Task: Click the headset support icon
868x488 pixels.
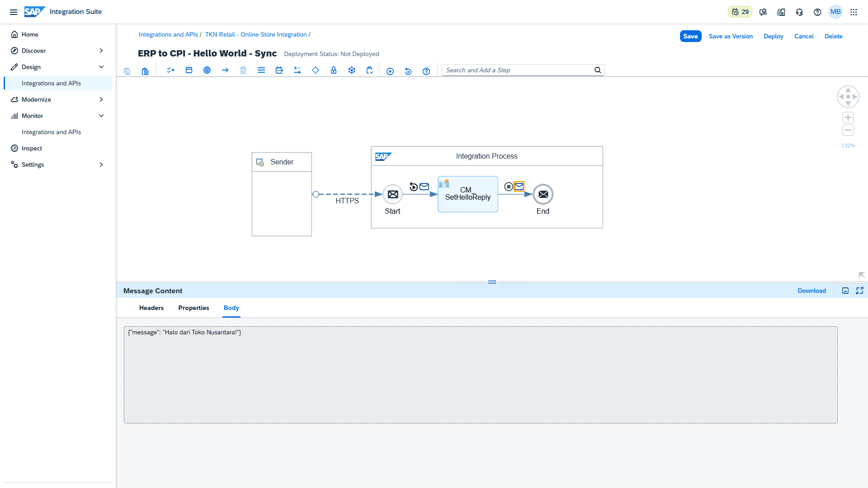Action: 799,12
